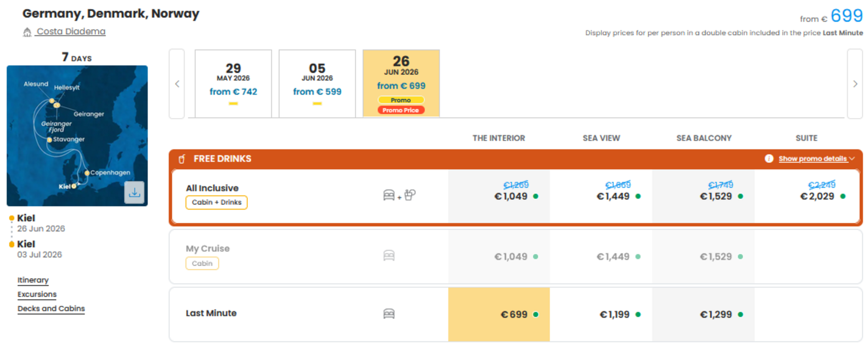Show next departure dates with right arrow

[x=855, y=84]
